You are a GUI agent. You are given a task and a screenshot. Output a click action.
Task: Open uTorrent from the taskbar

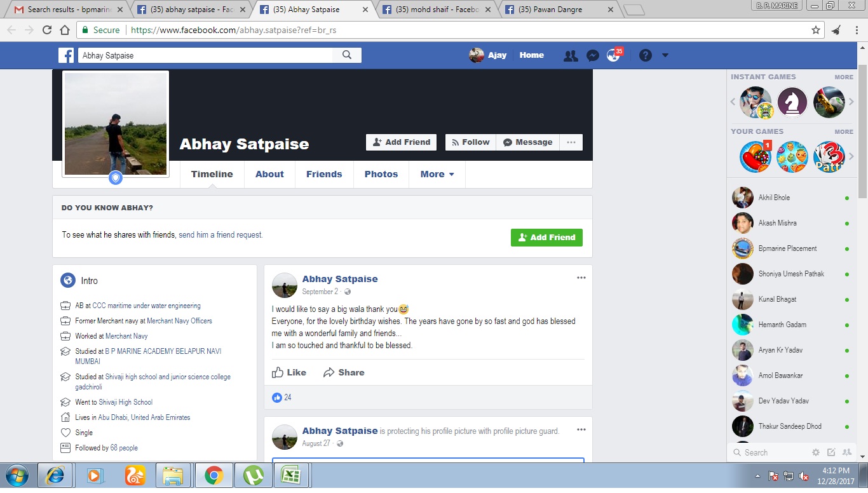tap(254, 475)
